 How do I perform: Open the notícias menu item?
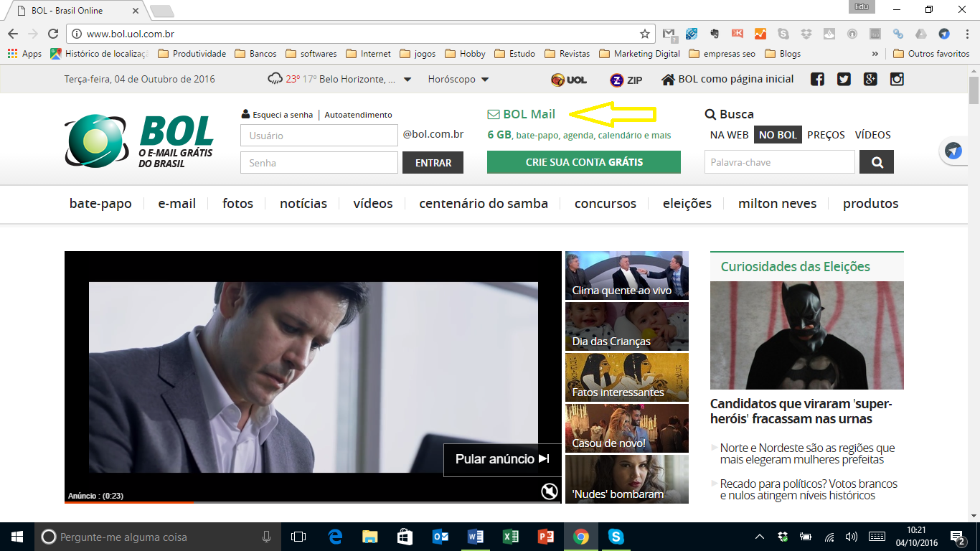[x=303, y=204]
